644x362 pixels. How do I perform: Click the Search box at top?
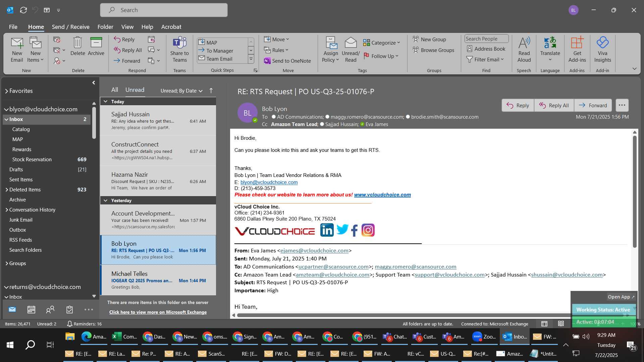click(164, 10)
